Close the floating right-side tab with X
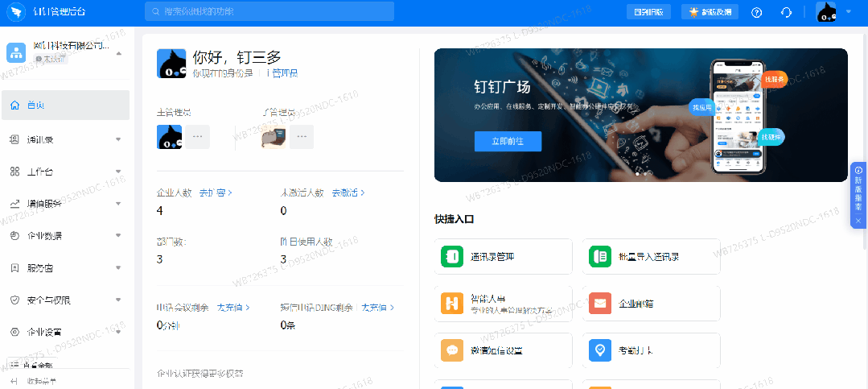Viewport: 868px width, 389px height. (x=858, y=221)
